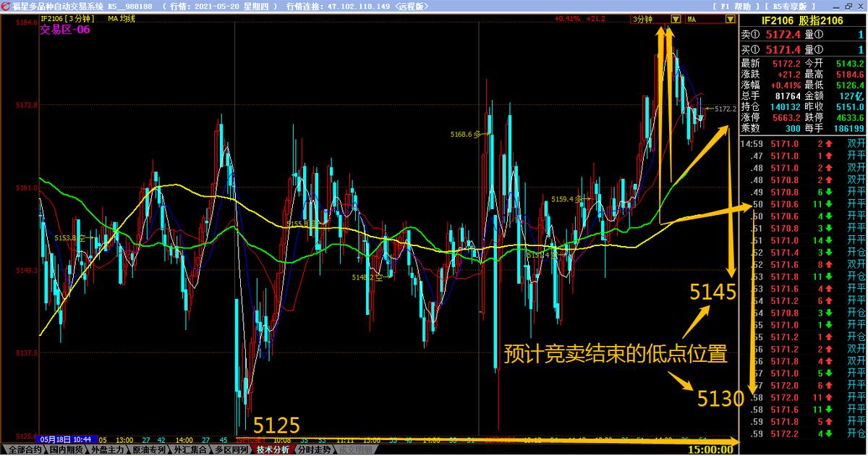Click the 涨幅 +0.41% in quote panel
868x456 pixels.
coord(786,85)
